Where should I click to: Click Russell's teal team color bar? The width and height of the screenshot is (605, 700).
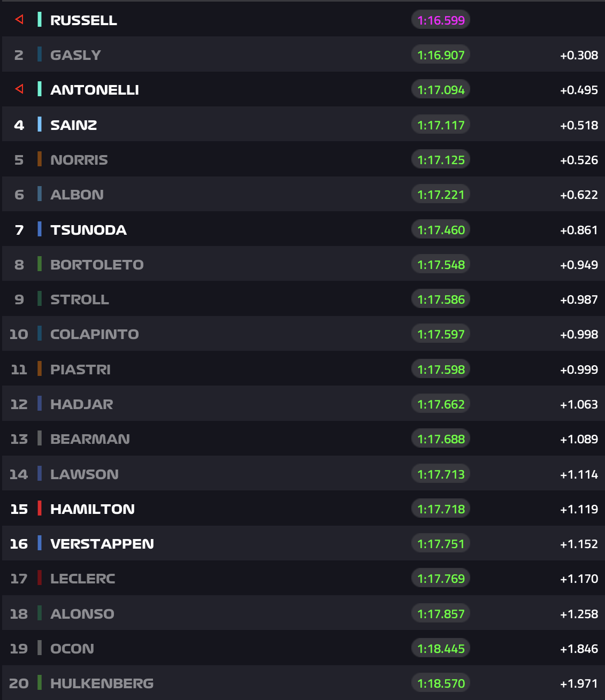pos(40,20)
